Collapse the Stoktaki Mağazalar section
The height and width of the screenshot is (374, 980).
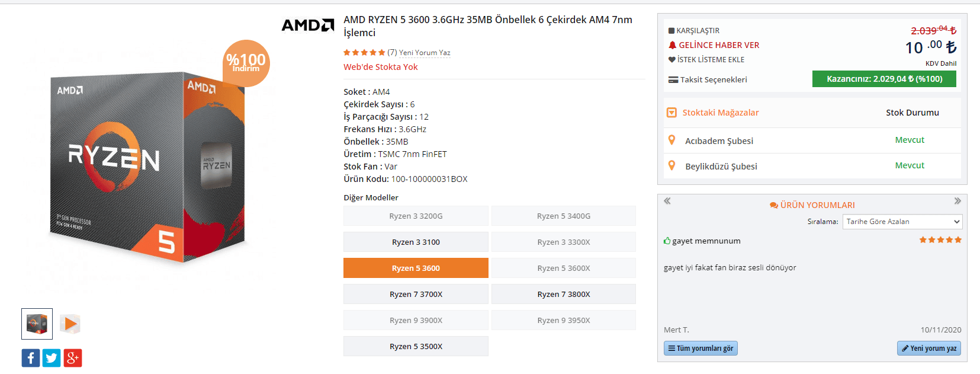pyautogui.click(x=671, y=113)
